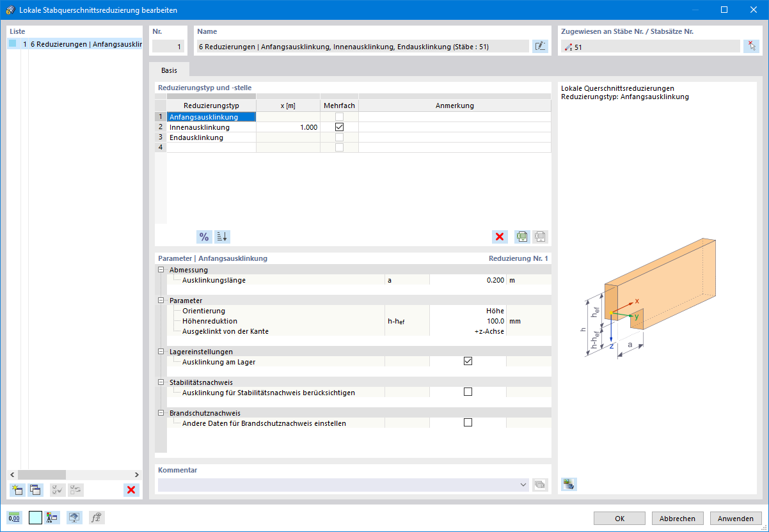This screenshot has height=532, width=769.
Task: Click the blue color square of list item 1
Action: tap(13, 44)
